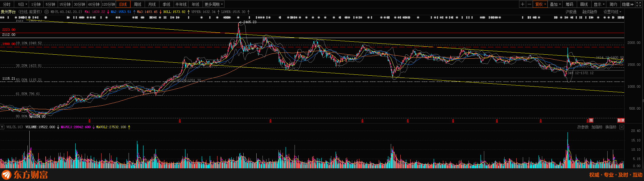This screenshot has width=644, height=181.
Task: Switch to 60分钟 chart tab
Action: click(x=94, y=4)
